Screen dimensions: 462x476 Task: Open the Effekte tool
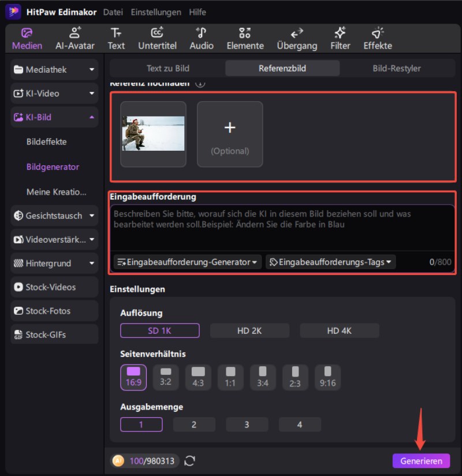coord(378,38)
